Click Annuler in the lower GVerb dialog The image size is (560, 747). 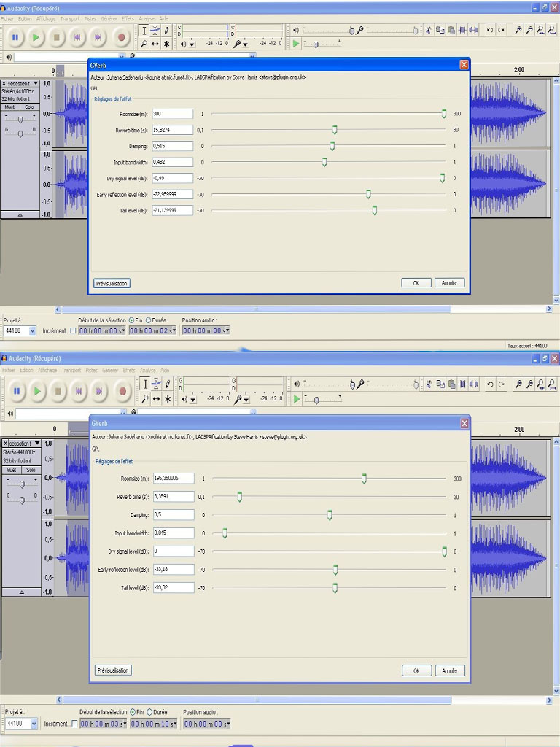[449, 670]
